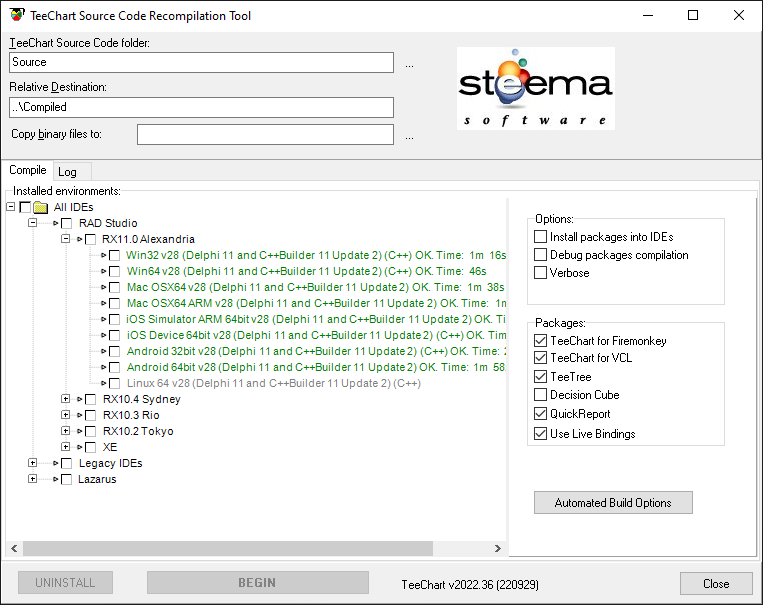Enable Debug packages compilation
This screenshot has width=763, height=605.
tap(540, 255)
